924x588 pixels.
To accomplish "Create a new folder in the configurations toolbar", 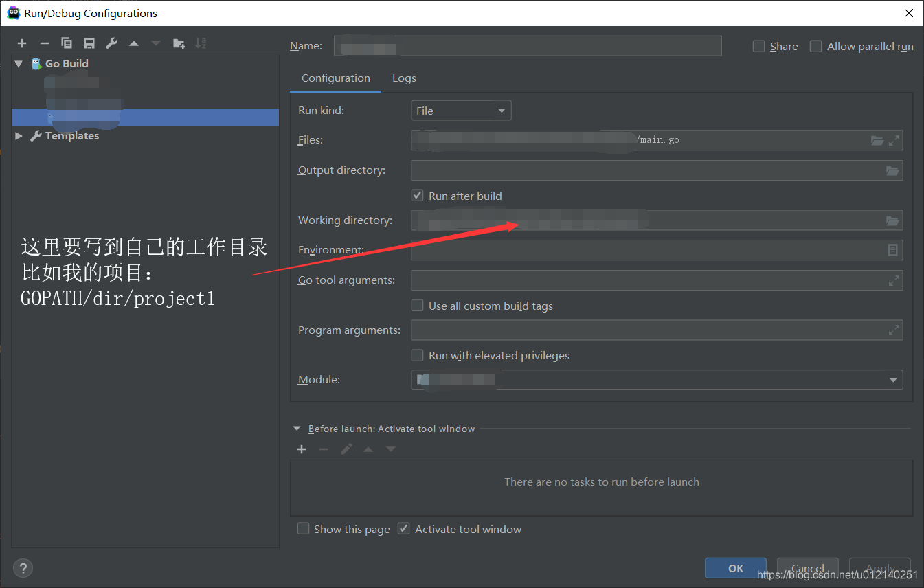I will (x=179, y=43).
